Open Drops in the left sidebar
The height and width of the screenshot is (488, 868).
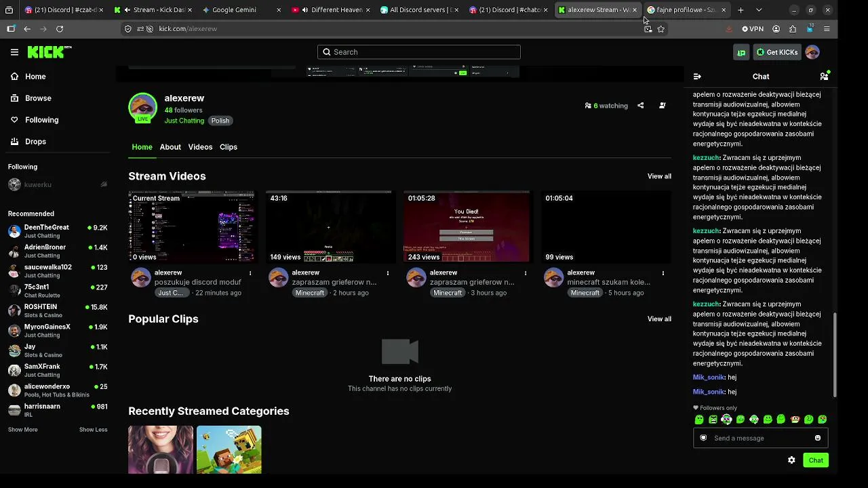[28, 142]
